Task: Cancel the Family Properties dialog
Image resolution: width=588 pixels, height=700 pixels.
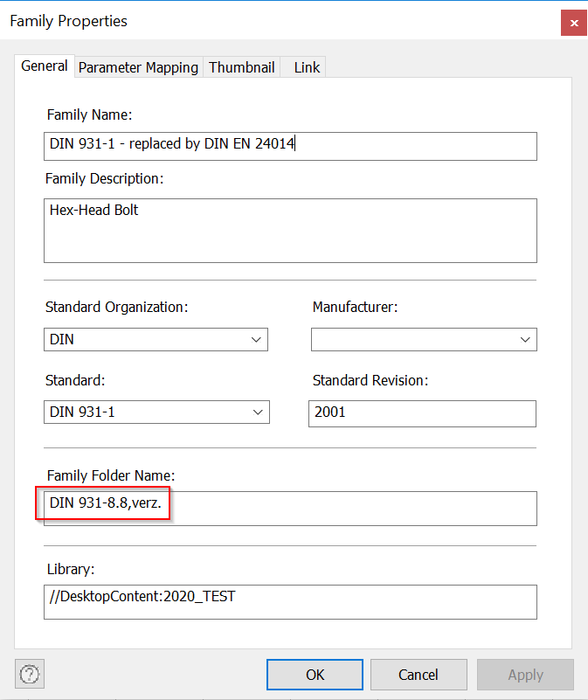Action: 419,674
